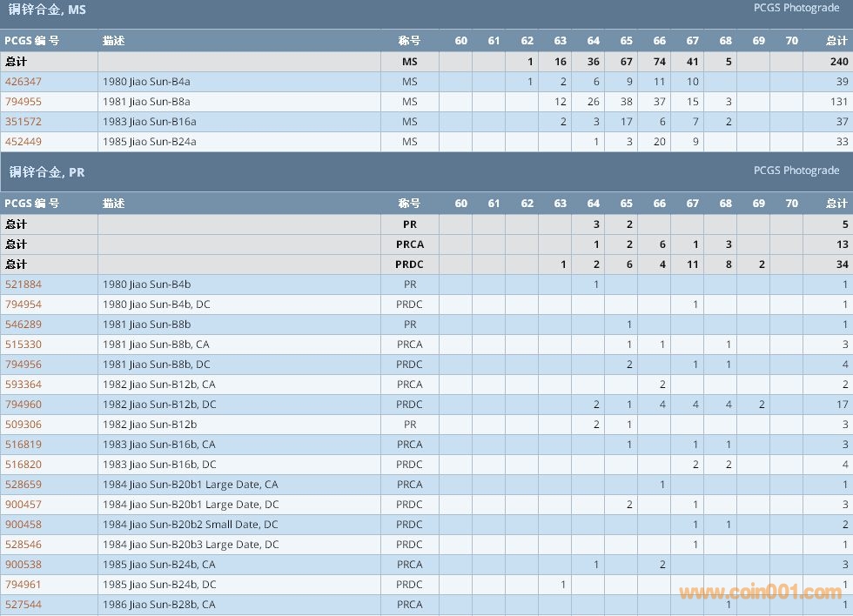Click PCGS number 509306 link
The width and height of the screenshot is (853, 616).
(x=24, y=425)
